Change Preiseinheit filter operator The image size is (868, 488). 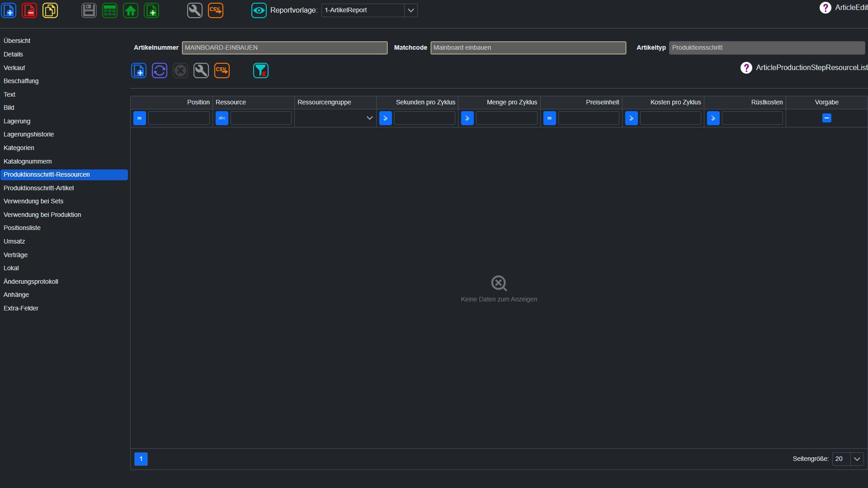point(550,118)
